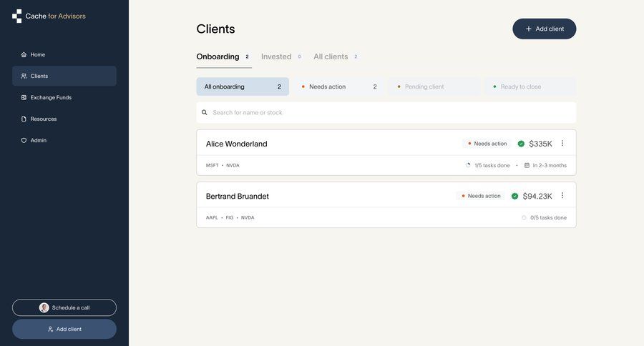
Task: Click the Schedule a call button
Action: (64, 307)
